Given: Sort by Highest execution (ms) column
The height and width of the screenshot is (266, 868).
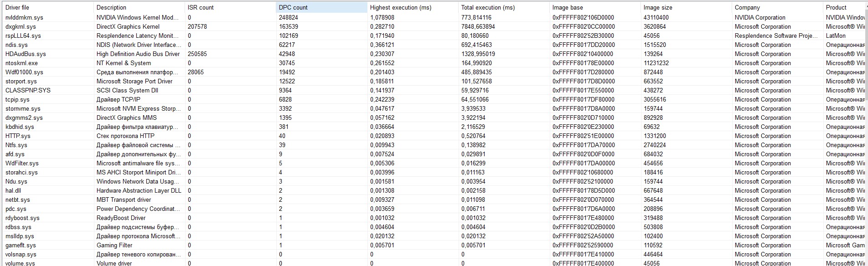Looking at the screenshot, I should point(400,7).
